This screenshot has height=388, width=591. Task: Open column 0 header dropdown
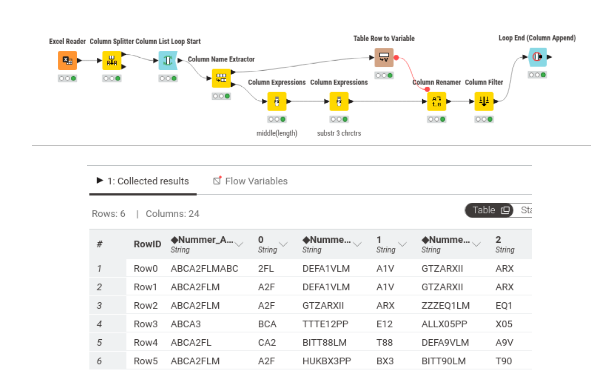click(283, 245)
